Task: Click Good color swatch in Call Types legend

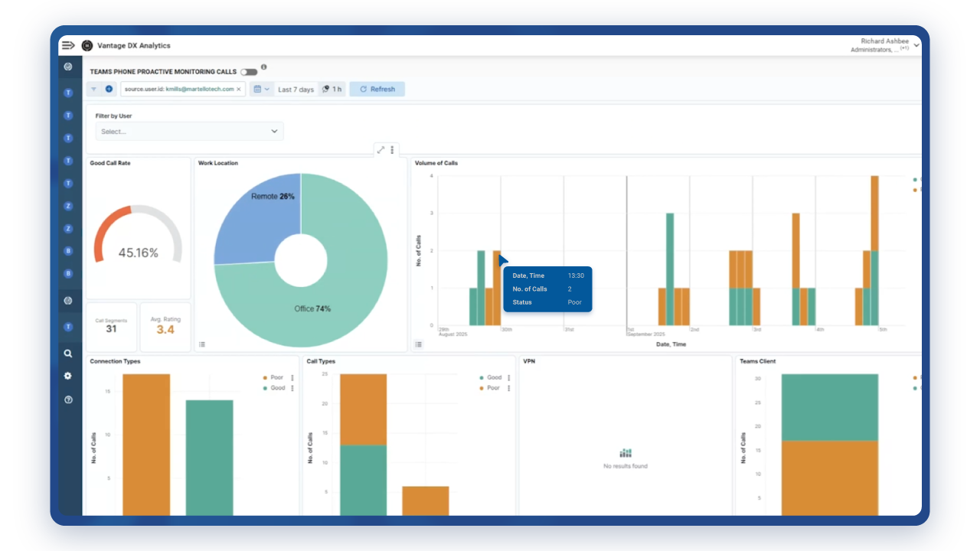Action: coord(481,378)
